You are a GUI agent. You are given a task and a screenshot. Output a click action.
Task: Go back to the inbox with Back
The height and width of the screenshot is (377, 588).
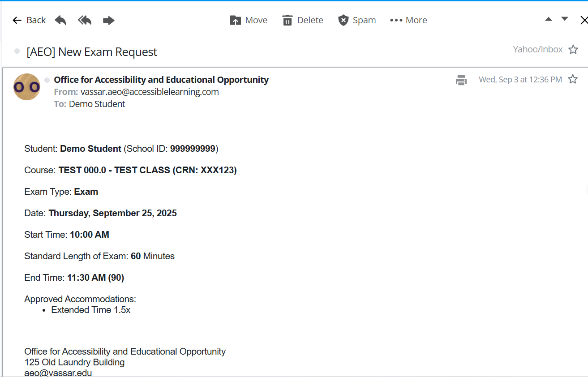(29, 20)
